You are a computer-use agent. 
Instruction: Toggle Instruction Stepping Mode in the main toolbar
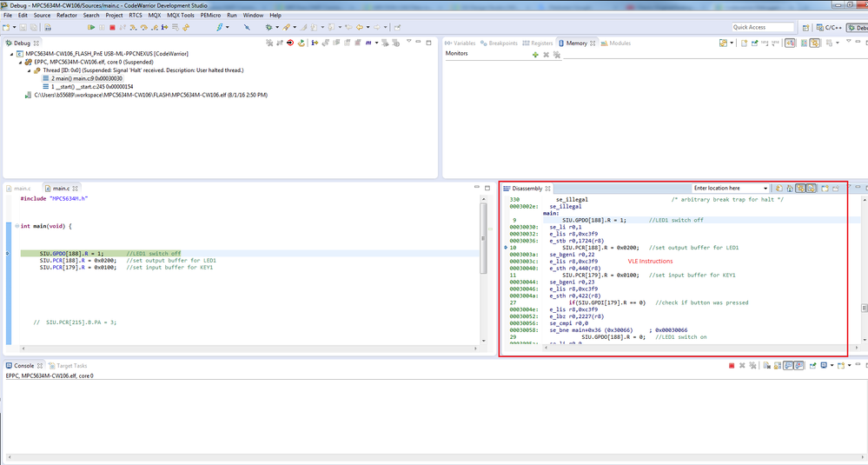(x=164, y=27)
